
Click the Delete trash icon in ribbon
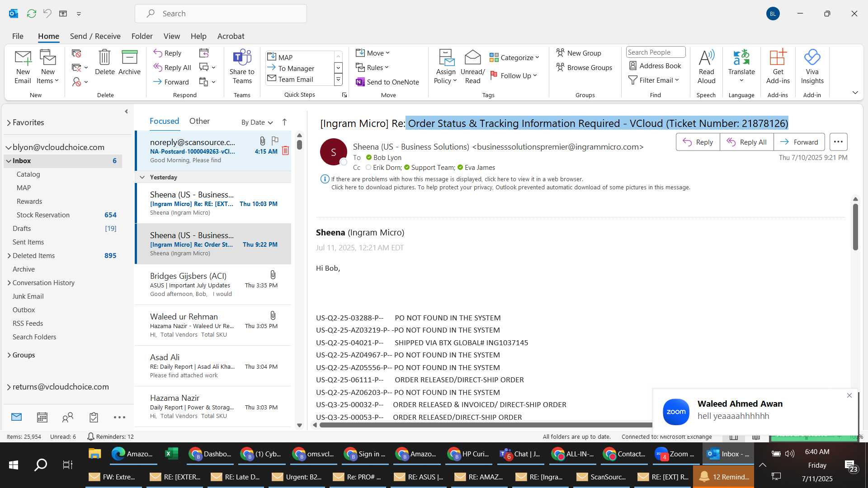(104, 62)
